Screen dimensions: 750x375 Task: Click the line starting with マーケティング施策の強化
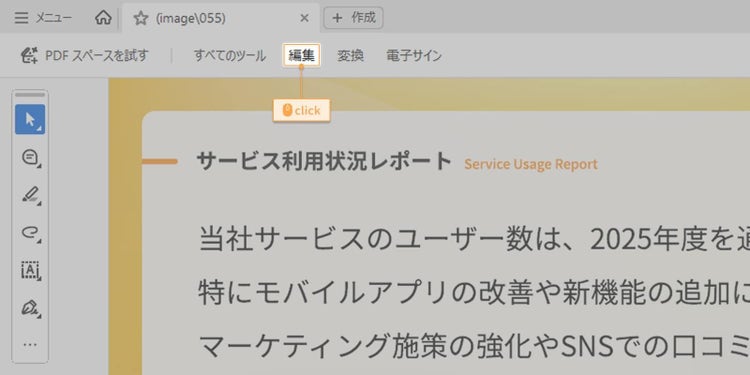pyautogui.click(x=474, y=347)
